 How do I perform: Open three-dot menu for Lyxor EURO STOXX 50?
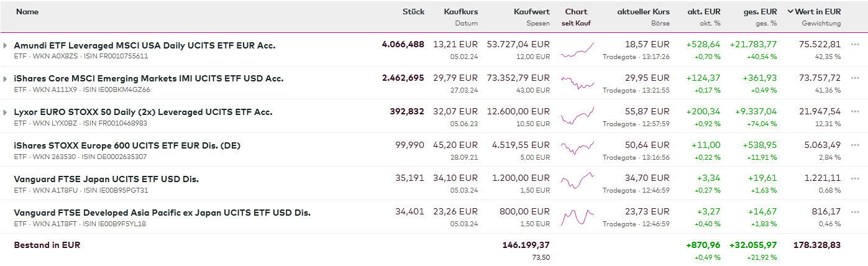tap(855, 112)
